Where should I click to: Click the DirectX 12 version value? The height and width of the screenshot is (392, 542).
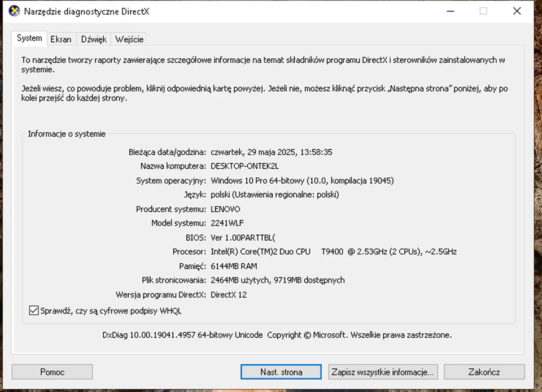point(229,295)
